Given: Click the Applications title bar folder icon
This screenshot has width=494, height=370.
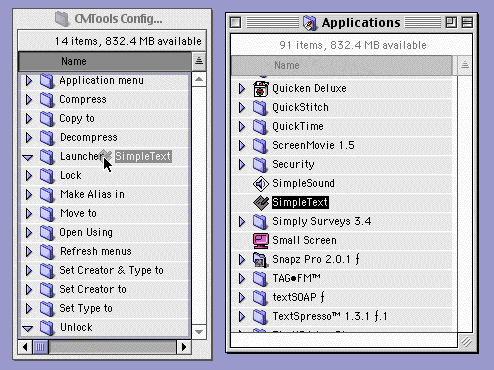Looking at the screenshot, I should pos(310,23).
